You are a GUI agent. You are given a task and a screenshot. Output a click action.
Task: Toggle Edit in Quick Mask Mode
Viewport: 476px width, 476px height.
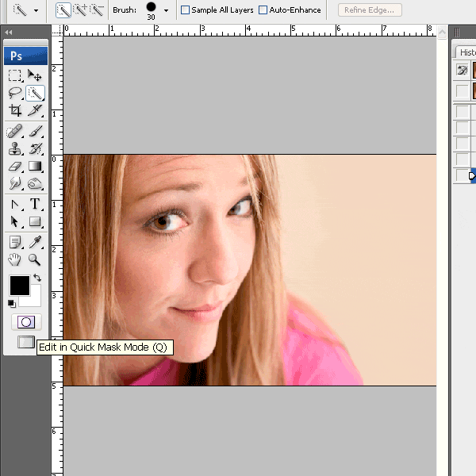[26, 322]
